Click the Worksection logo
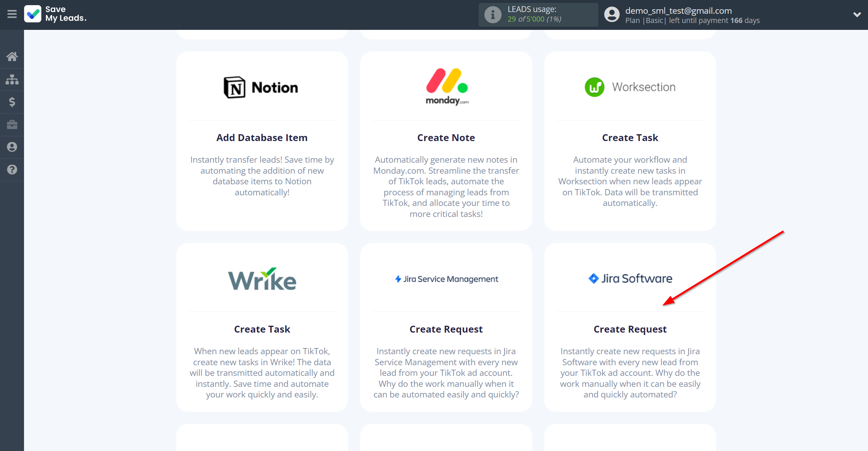The height and width of the screenshot is (451, 868). coord(630,87)
